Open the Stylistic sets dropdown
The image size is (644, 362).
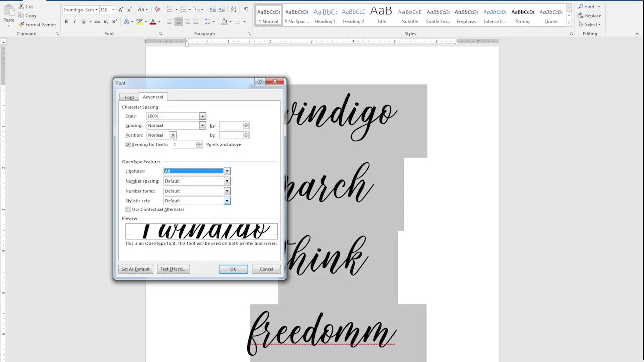227,200
